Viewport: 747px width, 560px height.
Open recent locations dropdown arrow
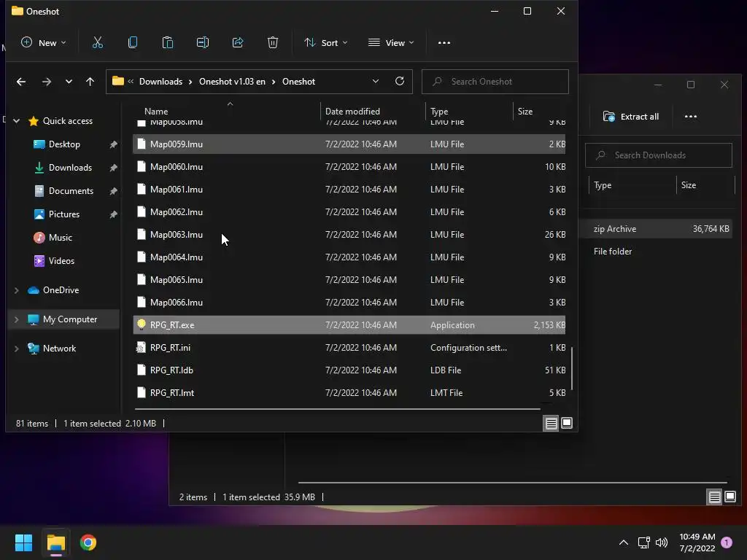pyautogui.click(x=69, y=82)
